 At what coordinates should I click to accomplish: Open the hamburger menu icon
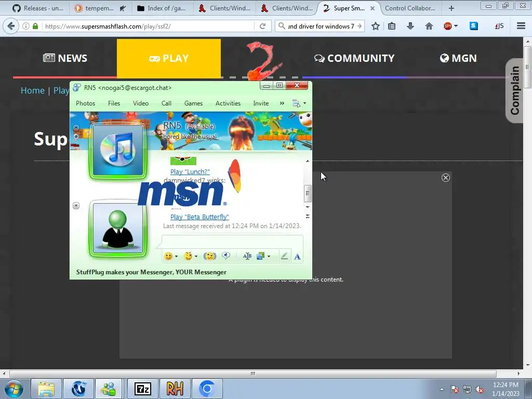(521, 26)
